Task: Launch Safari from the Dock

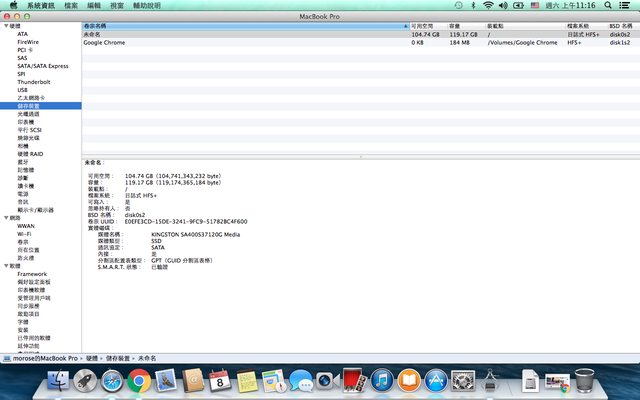Action: tap(111, 380)
